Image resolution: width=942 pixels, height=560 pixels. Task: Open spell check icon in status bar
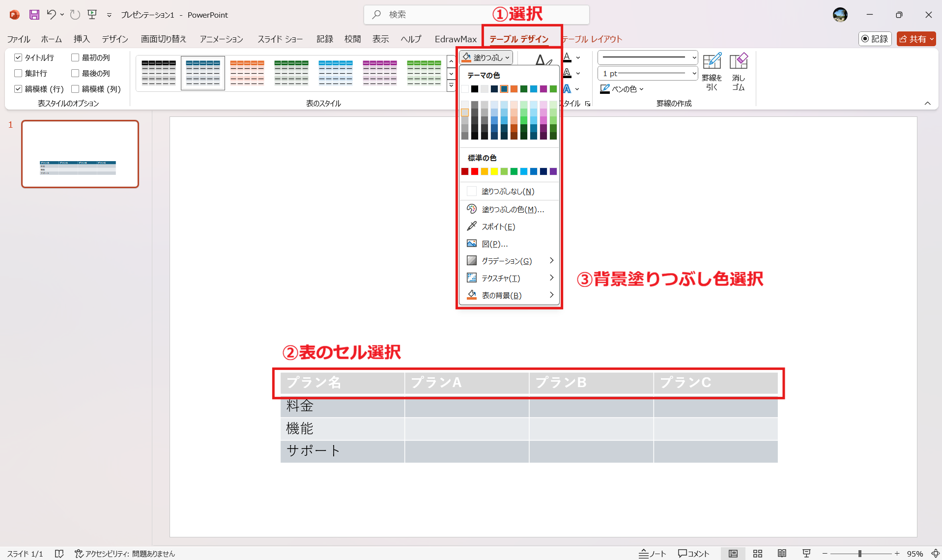59,554
